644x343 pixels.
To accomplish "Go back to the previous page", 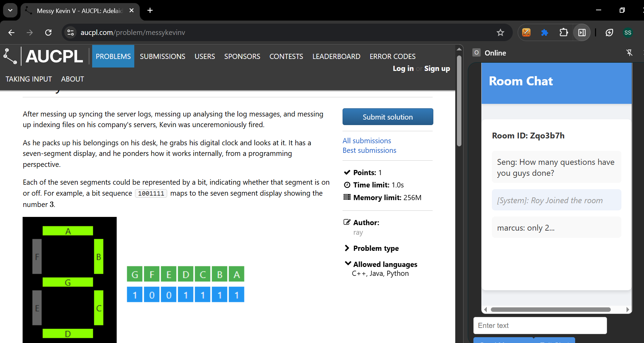I will click(11, 33).
